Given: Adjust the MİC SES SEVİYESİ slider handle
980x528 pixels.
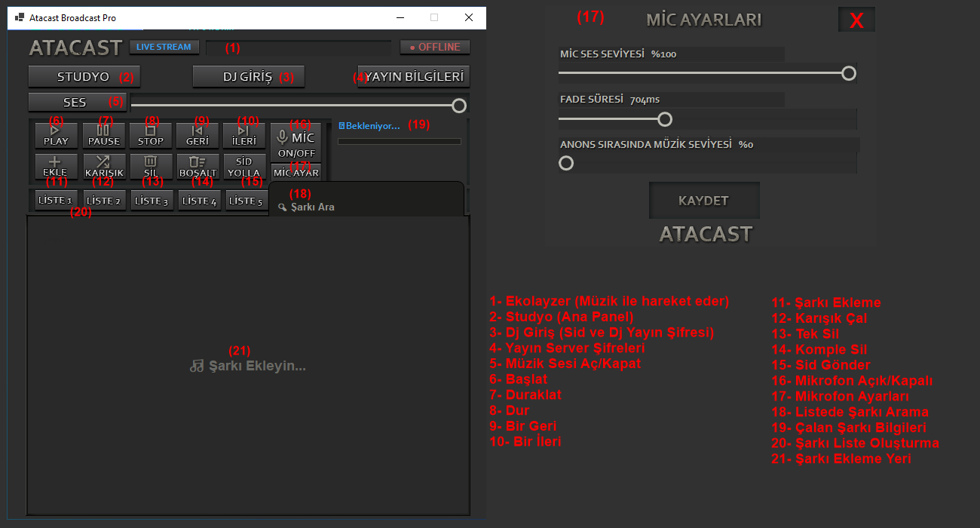Looking at the screenshot, I should tap(849, 72).
